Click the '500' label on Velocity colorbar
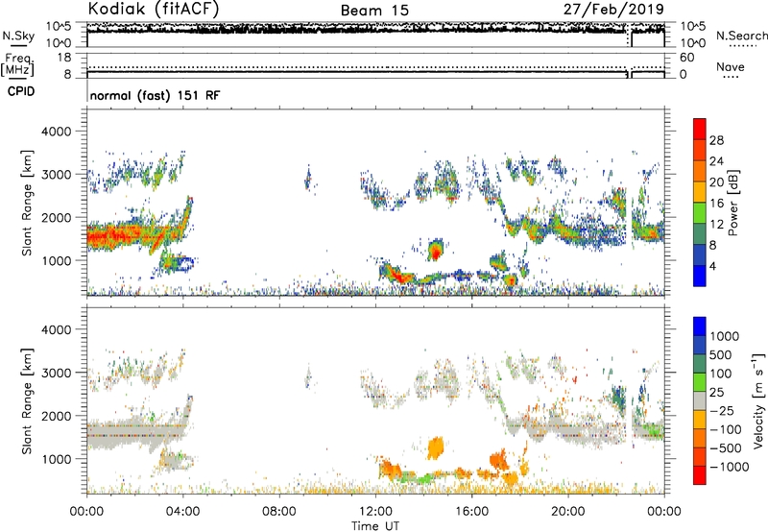 pos(723,355)
